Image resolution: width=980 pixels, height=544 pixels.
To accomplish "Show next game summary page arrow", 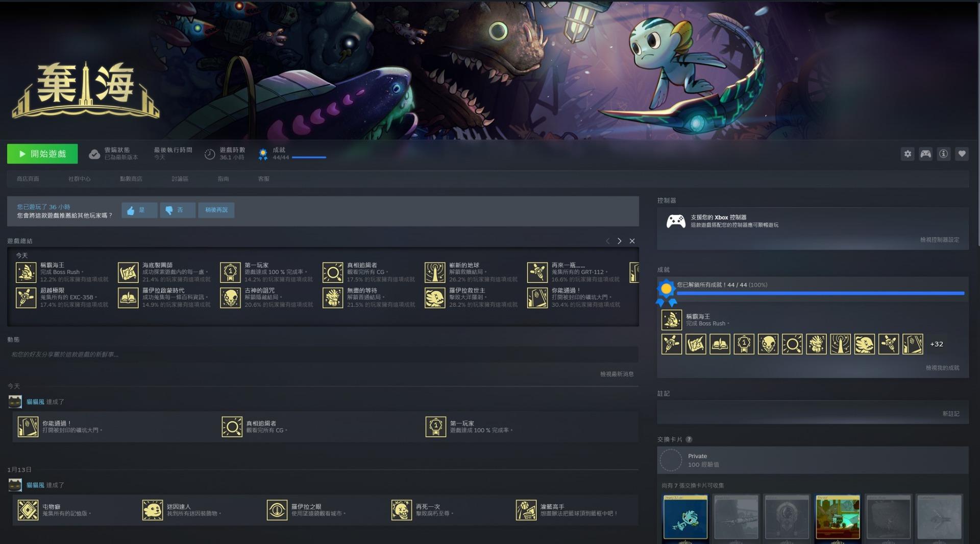I will pyautogui.click(x=619, y=241).
